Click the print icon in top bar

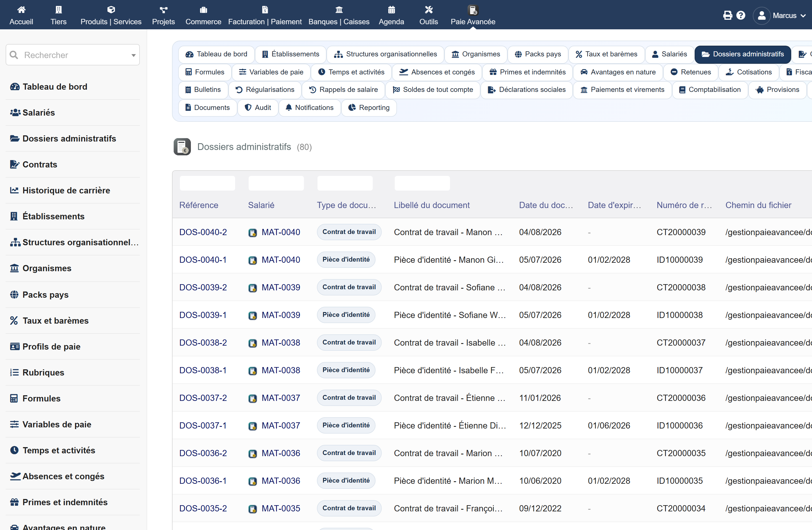(x=727, y=15)
